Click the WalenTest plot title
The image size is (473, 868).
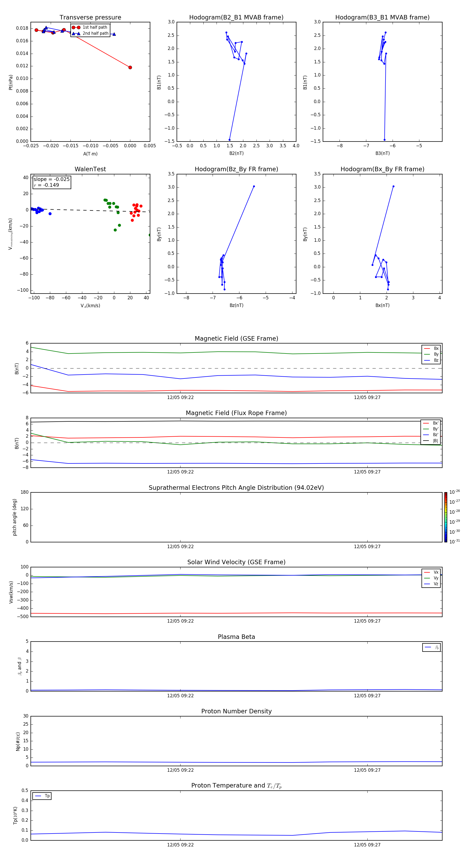click(90, 169)
